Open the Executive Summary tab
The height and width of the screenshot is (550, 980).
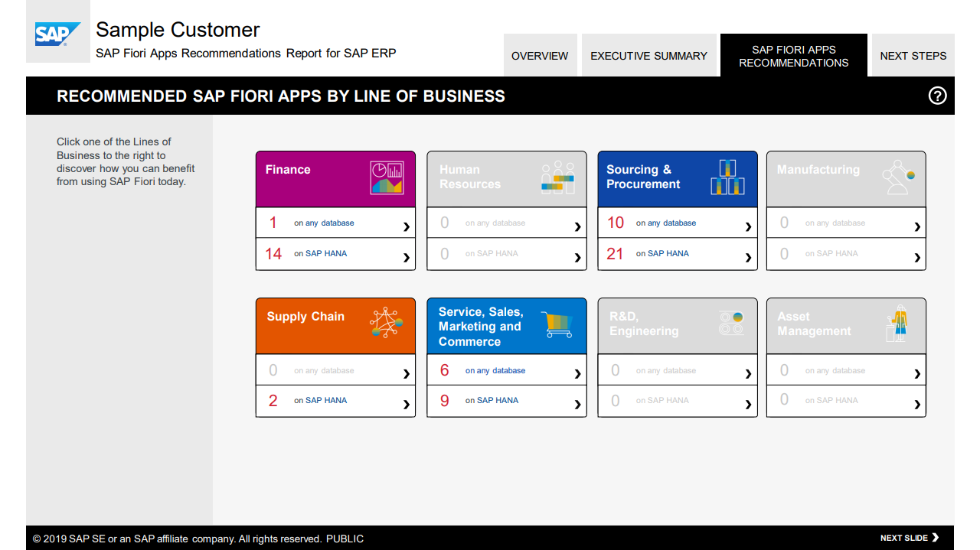[x=648, y=55]
